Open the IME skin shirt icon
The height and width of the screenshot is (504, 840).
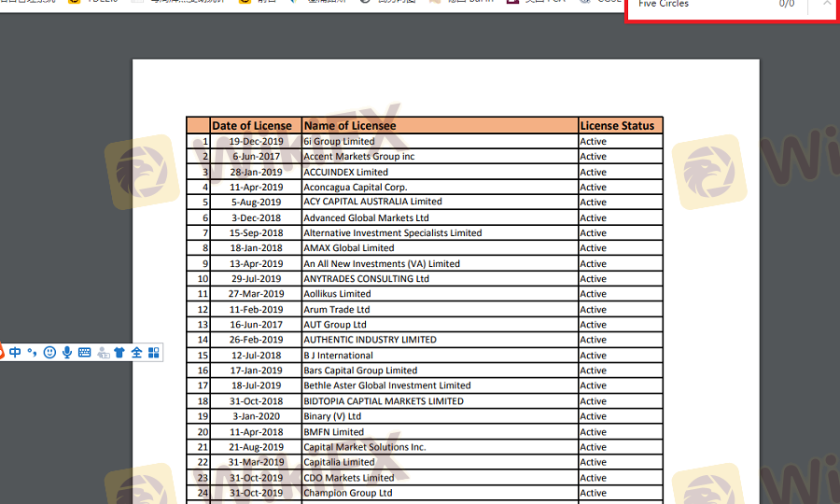coord(119,352)
